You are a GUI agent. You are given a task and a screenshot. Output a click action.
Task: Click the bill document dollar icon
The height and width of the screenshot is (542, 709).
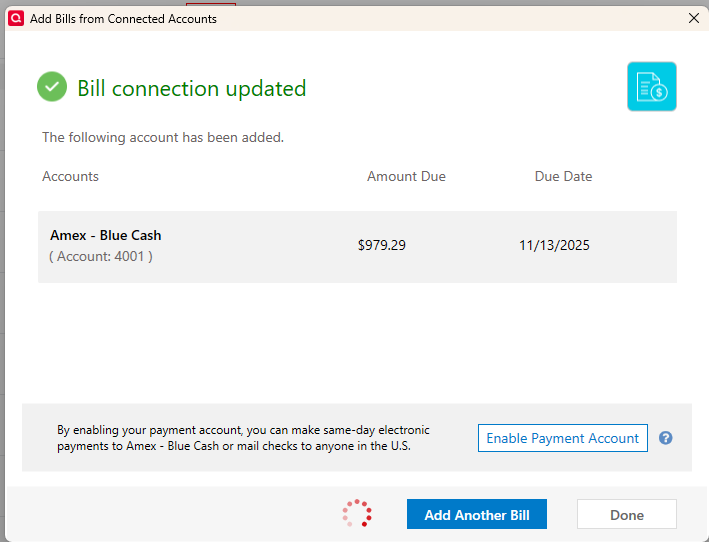click(652, 86)
